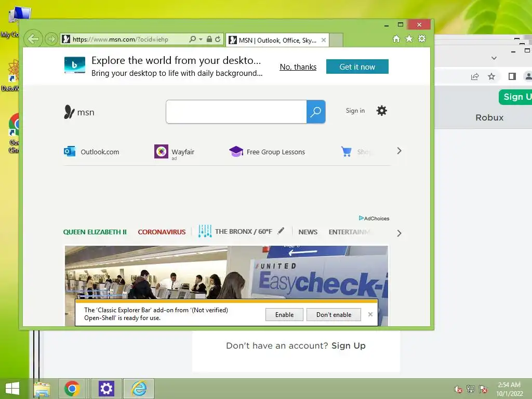Open Outlook.com shortcut
The image size is (532, 399).
[91, 152]
